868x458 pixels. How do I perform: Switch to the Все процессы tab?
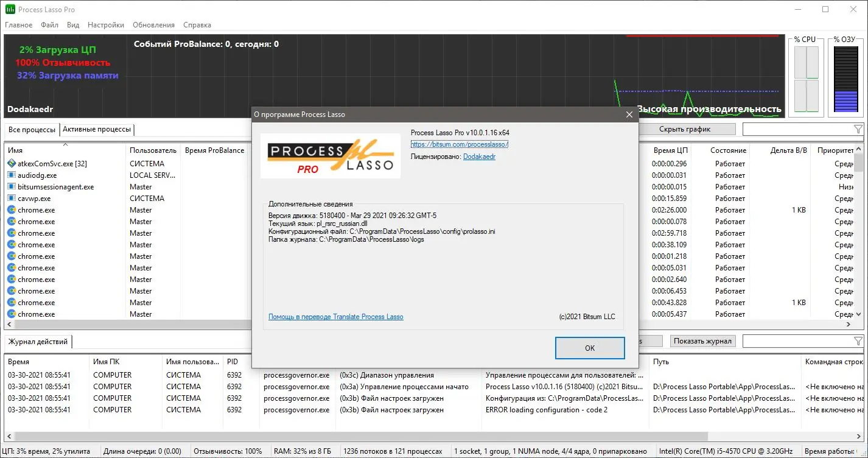point(32,130)
